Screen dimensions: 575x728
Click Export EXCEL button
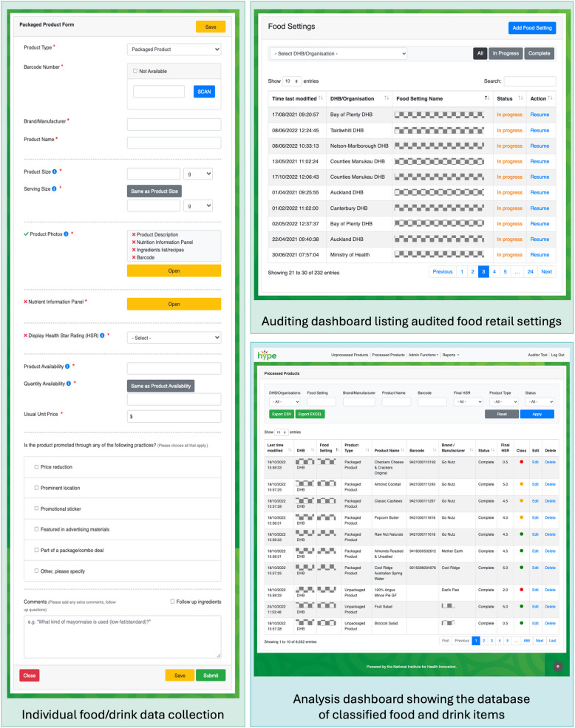point(310,414)
